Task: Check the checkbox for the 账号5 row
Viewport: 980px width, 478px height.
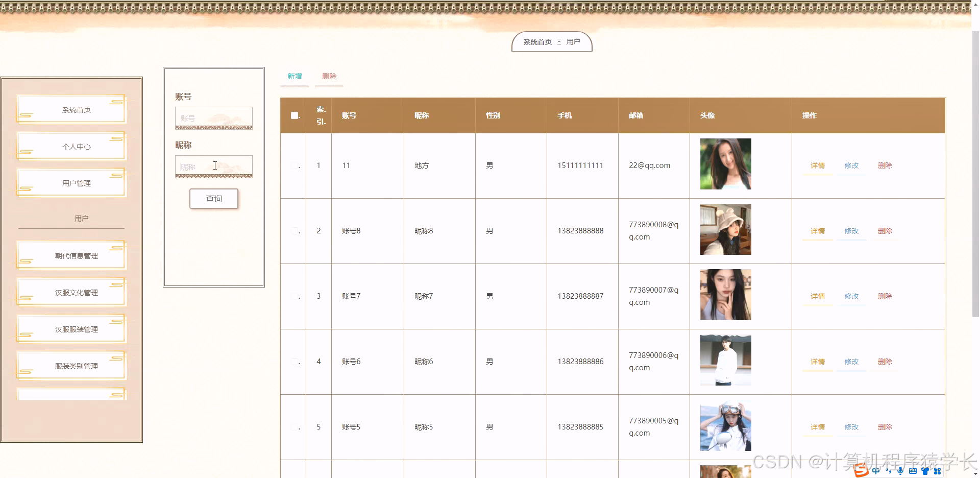Action: pyautogui.click(x=295, y=427)
